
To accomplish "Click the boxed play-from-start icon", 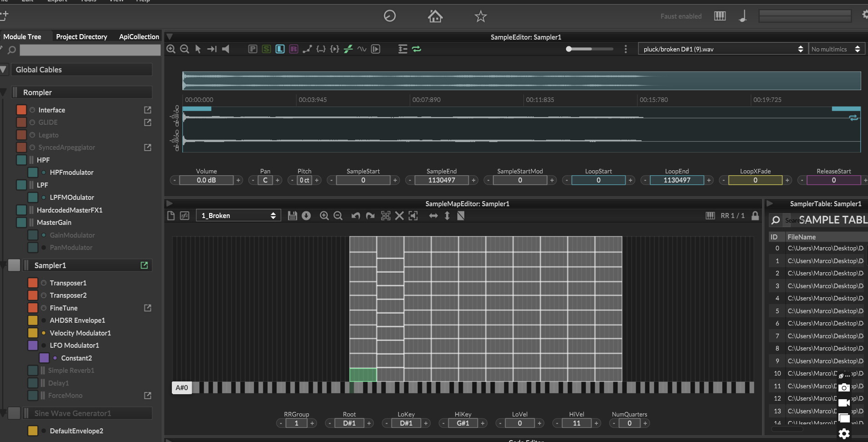I will (x=376, y=49).
